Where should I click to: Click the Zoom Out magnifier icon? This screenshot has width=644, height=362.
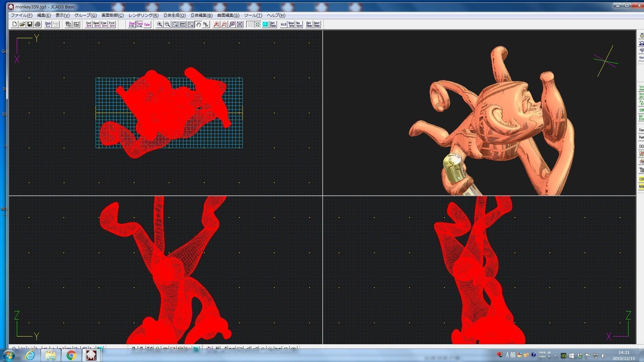(x=167, y=24)
